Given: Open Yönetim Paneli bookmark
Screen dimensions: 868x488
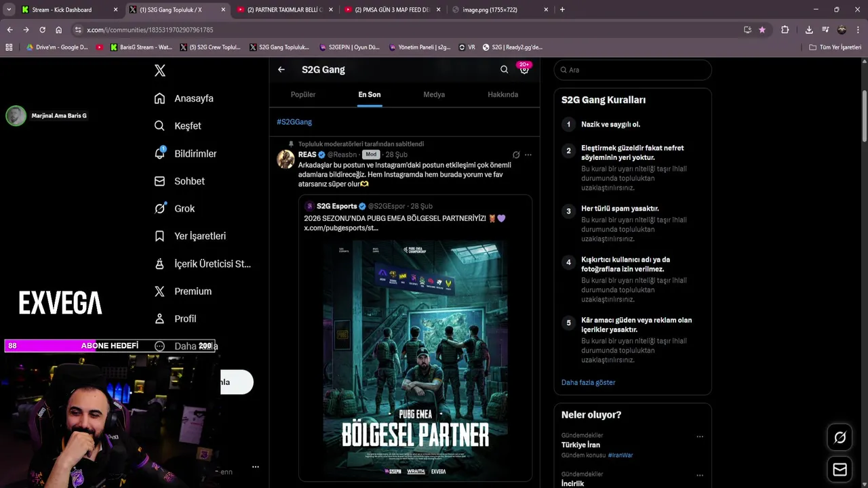Looking at the screenshot, I should click(420, 47).
